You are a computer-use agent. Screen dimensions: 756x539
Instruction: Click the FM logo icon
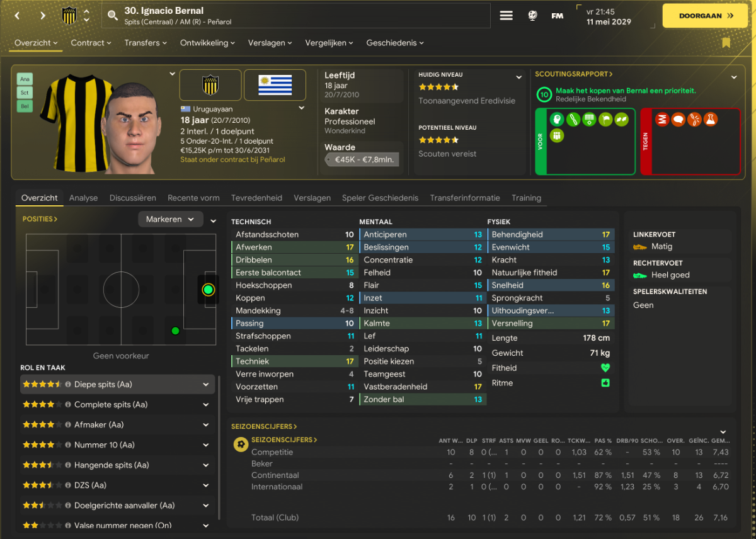pos(558,16)
